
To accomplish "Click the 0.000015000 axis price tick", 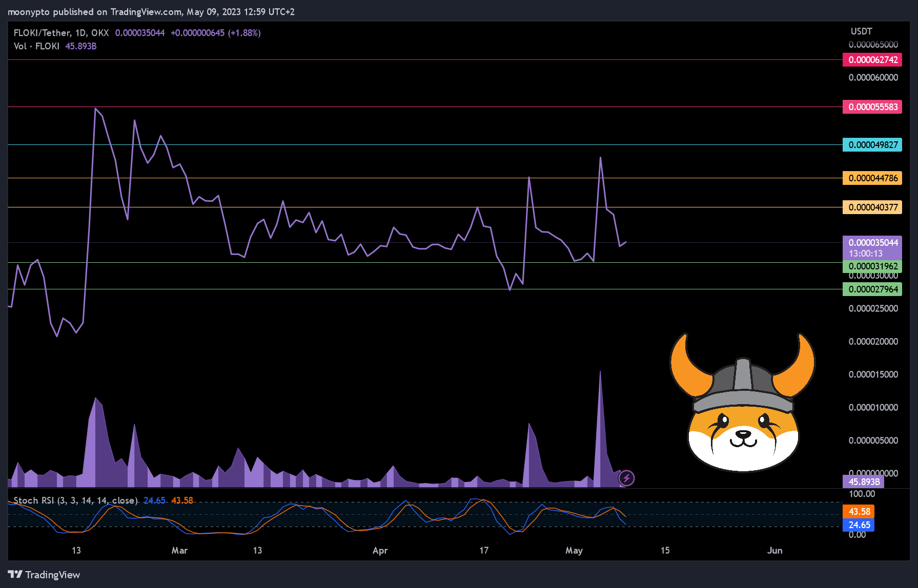I will (x=873, y=375).
